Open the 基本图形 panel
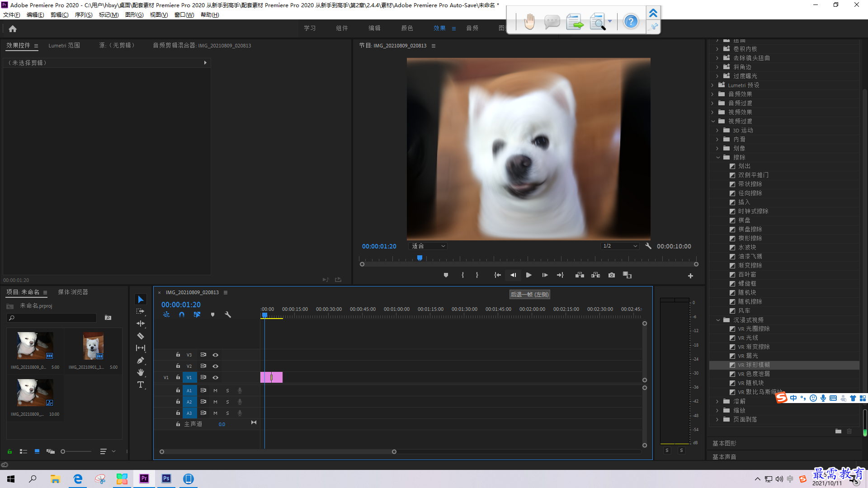The width and height of the screenshot is (868, 488). 724,443
